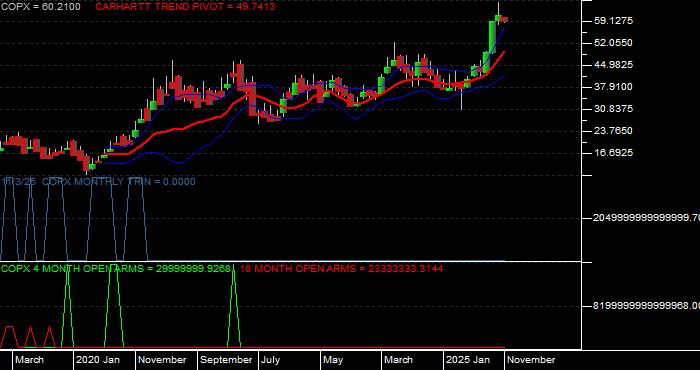The height and width of the screenshot is (370, 700).
Task: Click the tall green candlestick near 59.1275
Action: click(492, 37)
